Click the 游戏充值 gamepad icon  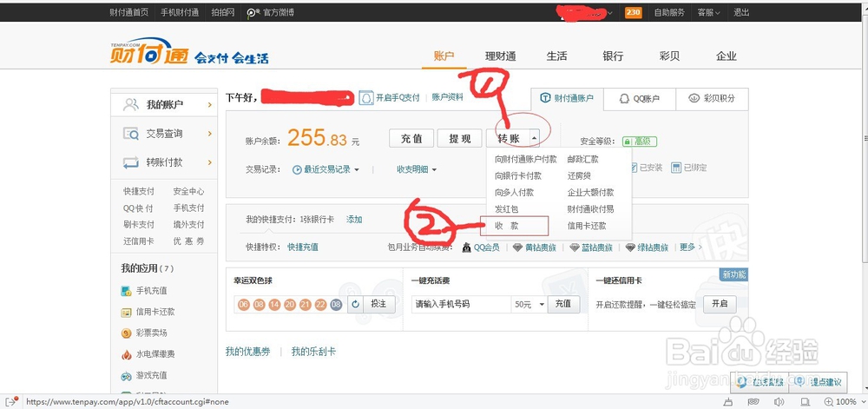pos(126,376)
